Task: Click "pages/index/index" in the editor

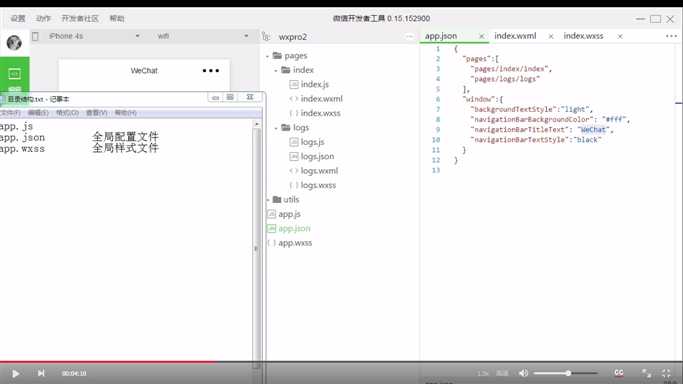Action: (x=509, y=69)
